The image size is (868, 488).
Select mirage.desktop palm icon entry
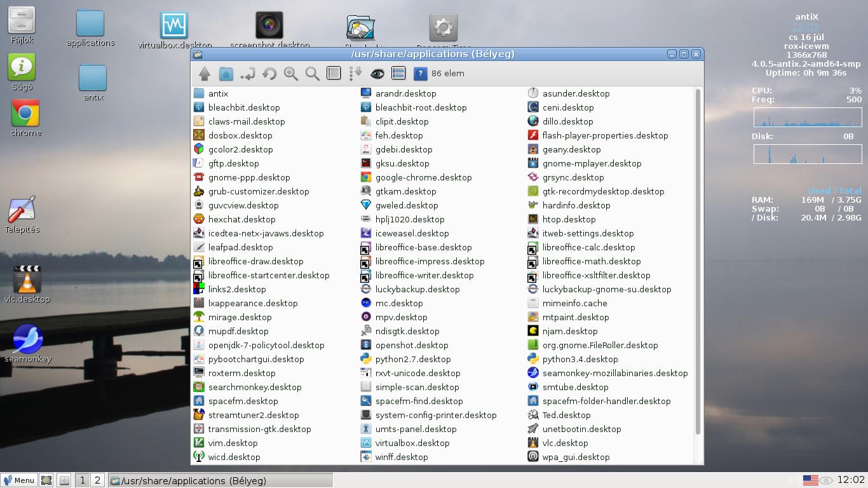[233, 317]
